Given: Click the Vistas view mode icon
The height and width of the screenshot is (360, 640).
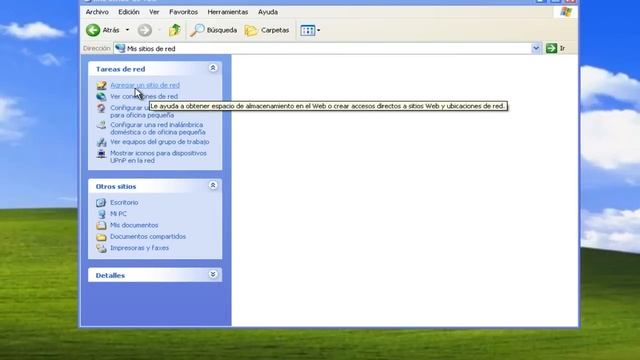Looking at the screenshot, I should click(308, 30).
